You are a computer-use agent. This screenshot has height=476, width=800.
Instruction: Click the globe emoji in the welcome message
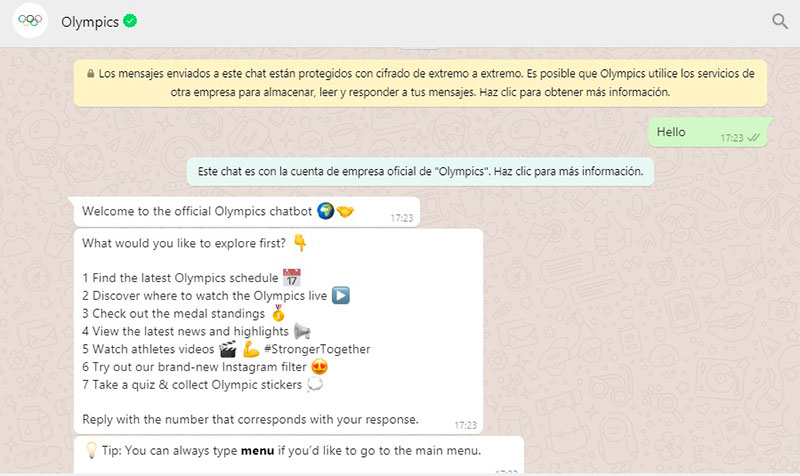click(x=326, y=211)
